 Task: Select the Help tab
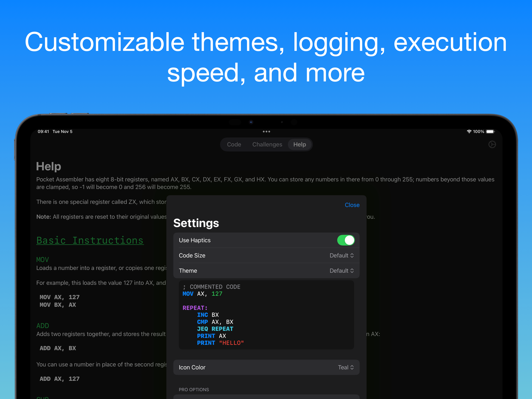[299, 144]
